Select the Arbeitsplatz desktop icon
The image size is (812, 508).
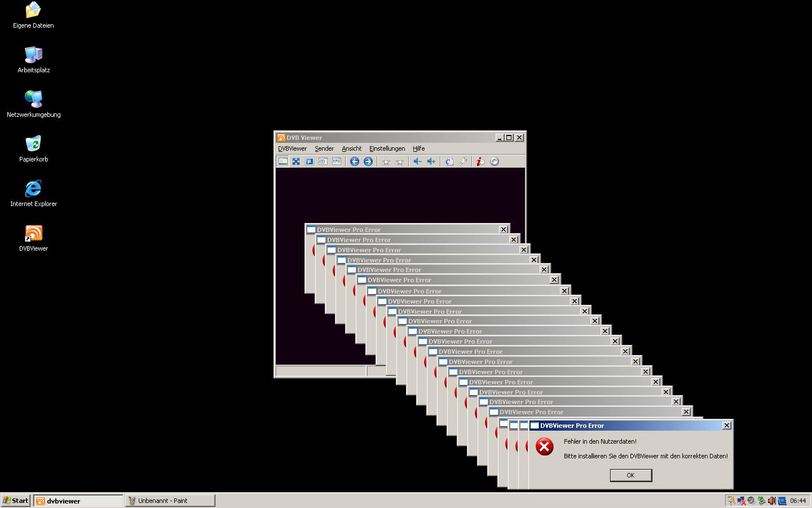[33, 60]
